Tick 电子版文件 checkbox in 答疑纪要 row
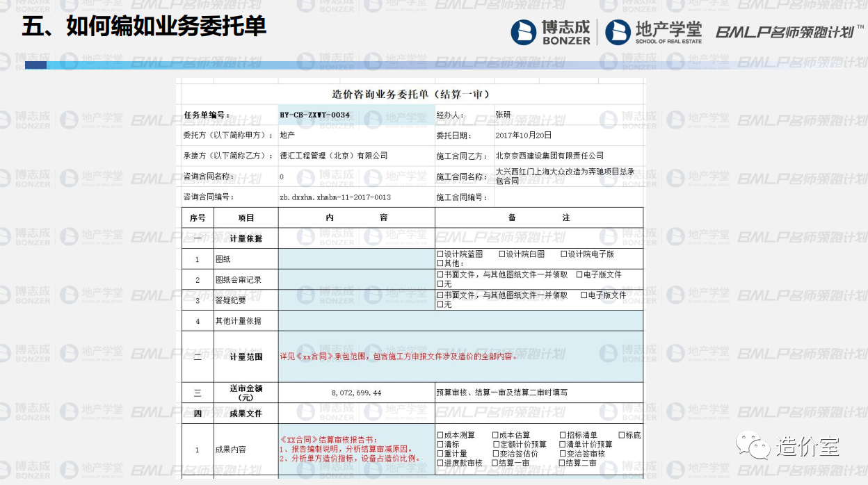Screen dimensions: 868x485 click(584, 295)
